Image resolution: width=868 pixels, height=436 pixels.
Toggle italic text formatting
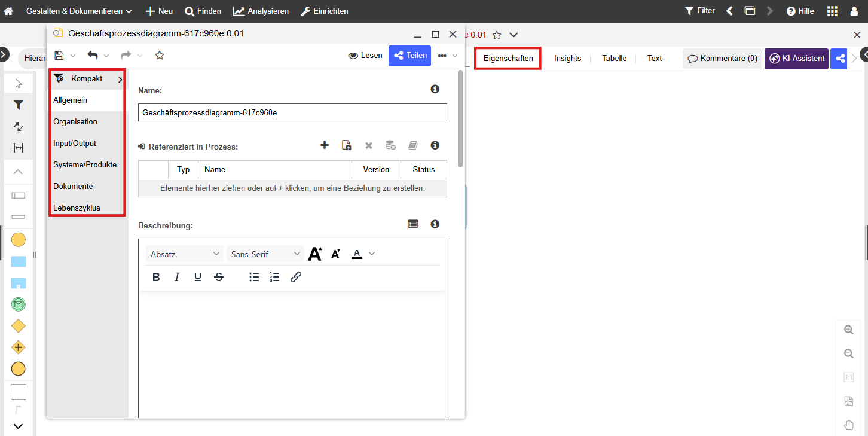[x=177, y=277]
